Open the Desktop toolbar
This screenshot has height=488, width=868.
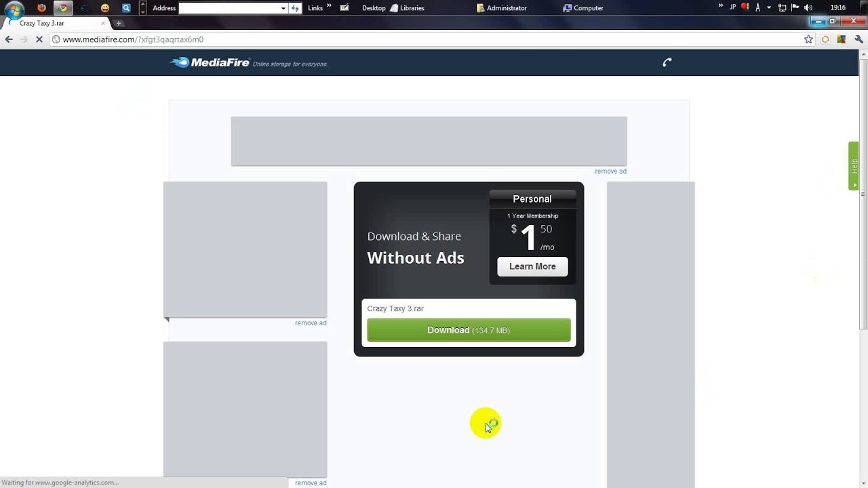pyautogui.click(x=374, y=8)
